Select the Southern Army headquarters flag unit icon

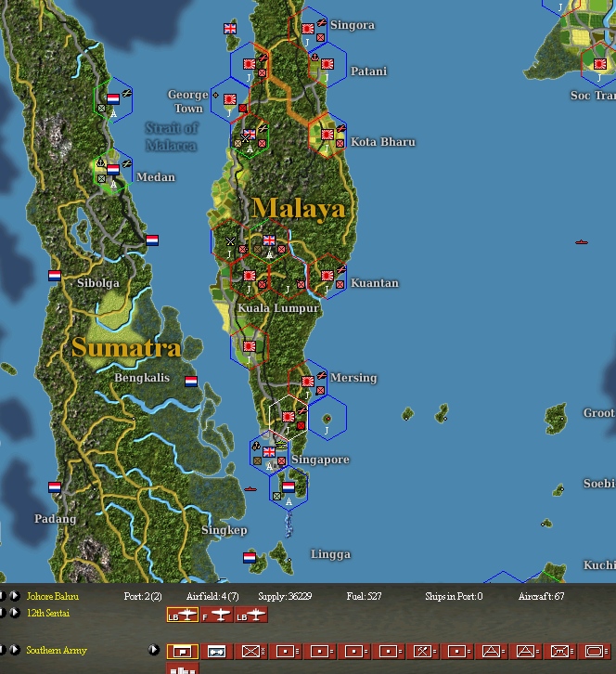pyautogui.click(x=183, y=651)
